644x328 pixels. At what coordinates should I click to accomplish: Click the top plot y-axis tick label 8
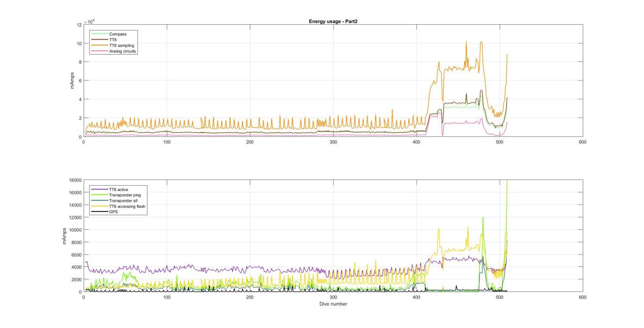80,62
